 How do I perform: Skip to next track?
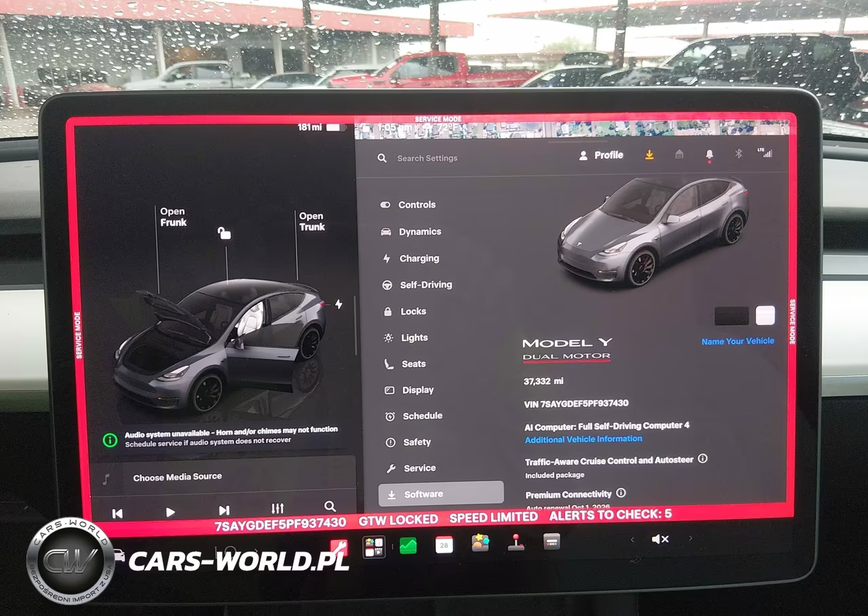[224, 510]
